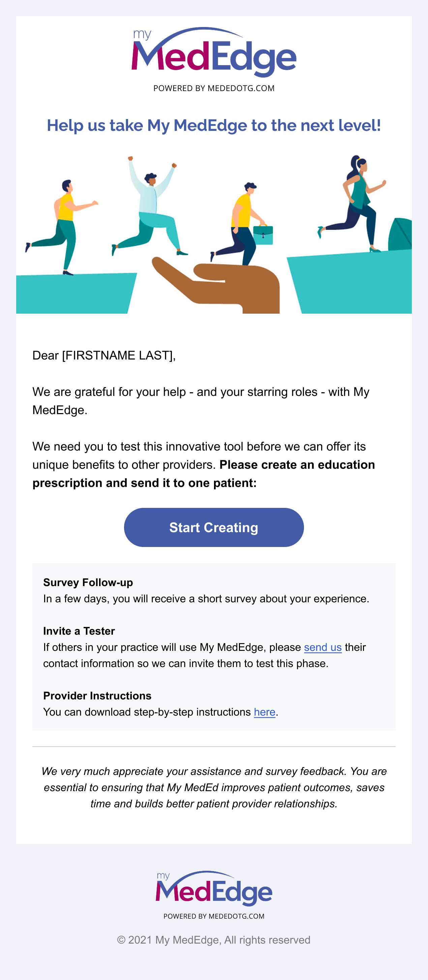Open the "send us" link
The height and width of the screenshot is (980, 428).
click(x=322, y=647)
